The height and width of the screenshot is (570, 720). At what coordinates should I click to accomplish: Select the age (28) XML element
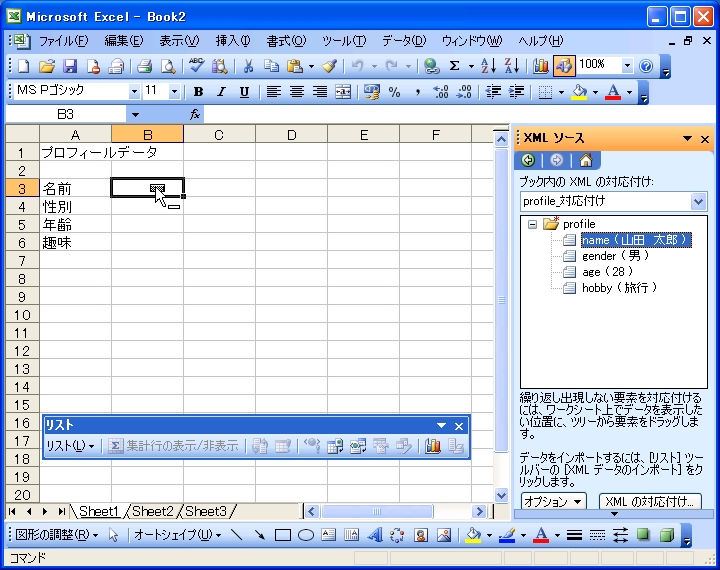coord(608,272)
